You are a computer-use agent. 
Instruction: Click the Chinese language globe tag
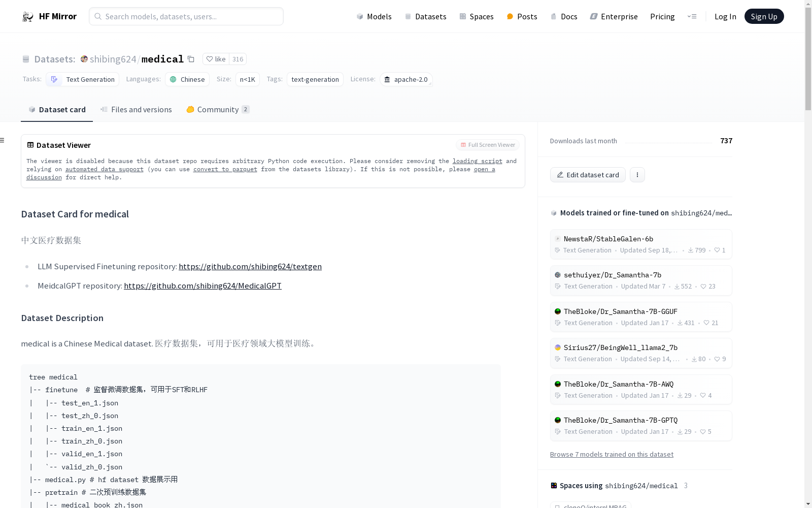tap(187, 79)
